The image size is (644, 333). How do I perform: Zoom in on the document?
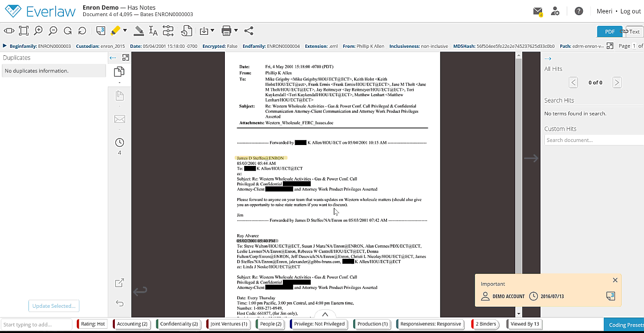point(38,31)
